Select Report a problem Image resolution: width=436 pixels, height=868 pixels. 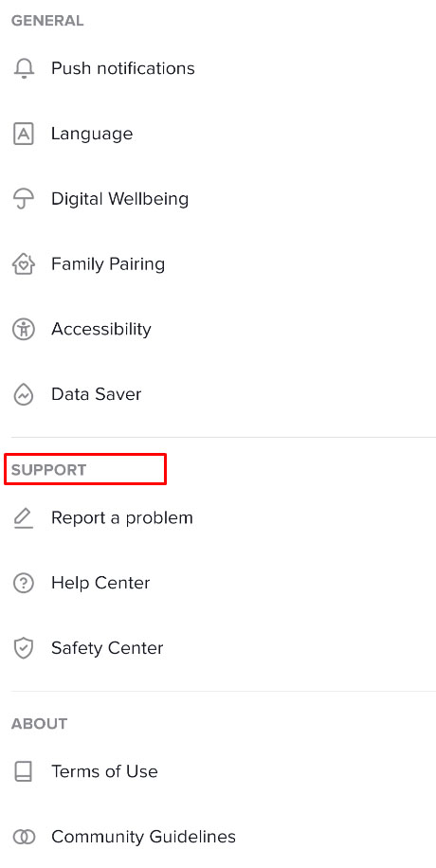[218, 518]
